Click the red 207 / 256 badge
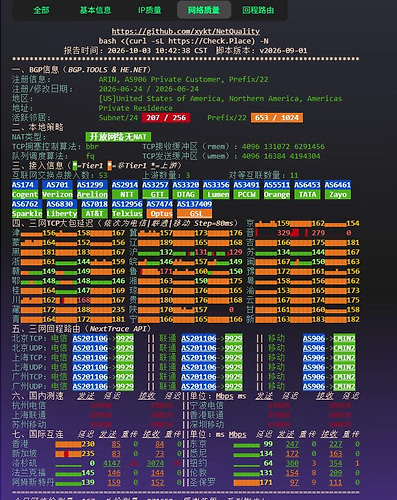This screenshot has width=397, height=500. tap(166, 118)
